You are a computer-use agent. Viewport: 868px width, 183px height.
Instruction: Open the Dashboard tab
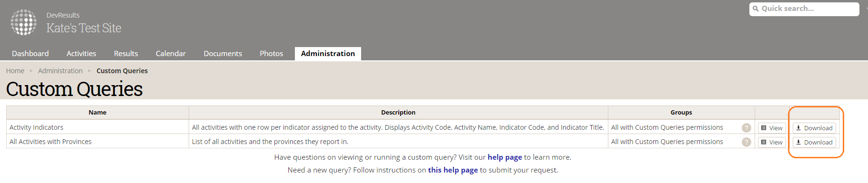click(x=30, y=54)
